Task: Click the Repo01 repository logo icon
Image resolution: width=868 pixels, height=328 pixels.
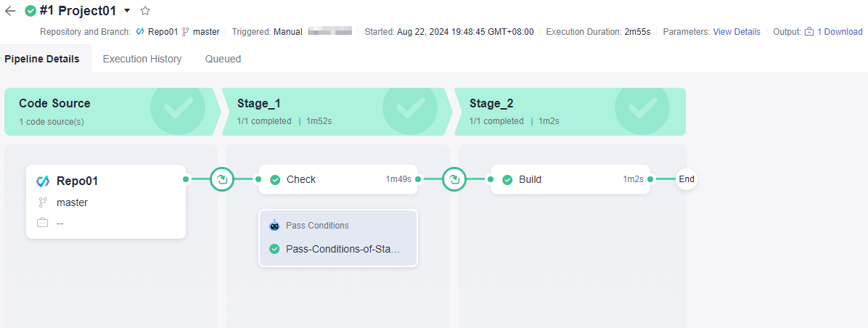Action: click(43, 181)
